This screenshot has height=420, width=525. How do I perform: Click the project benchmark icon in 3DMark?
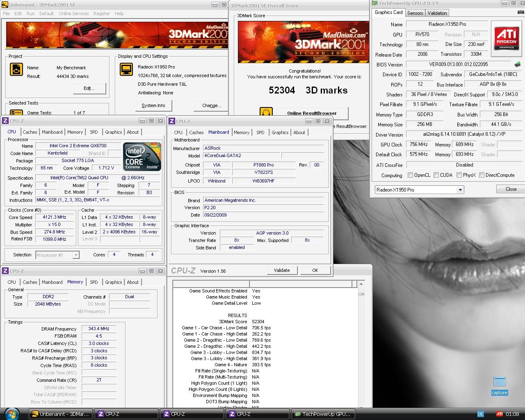coord(16,69)
